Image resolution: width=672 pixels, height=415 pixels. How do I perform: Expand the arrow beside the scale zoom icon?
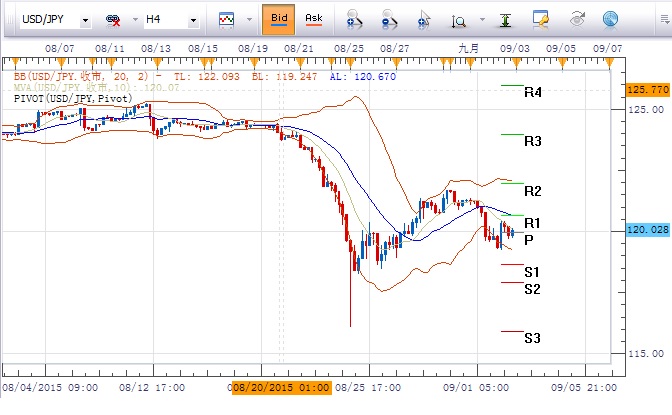[x=482, y=20]
